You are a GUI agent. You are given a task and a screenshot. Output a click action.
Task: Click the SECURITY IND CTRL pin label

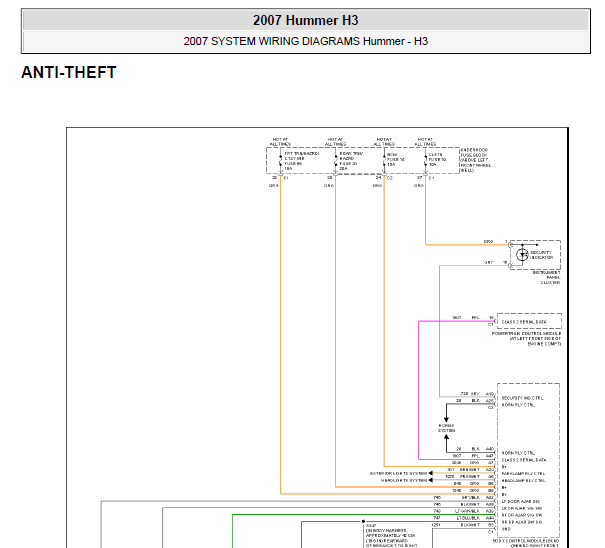[x=522, y=398]
